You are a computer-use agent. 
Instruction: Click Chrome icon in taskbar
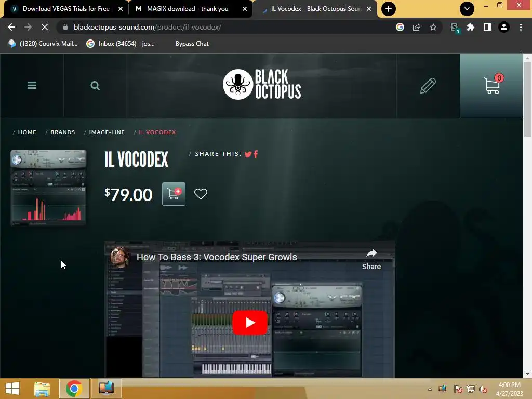tap(74, 389)
